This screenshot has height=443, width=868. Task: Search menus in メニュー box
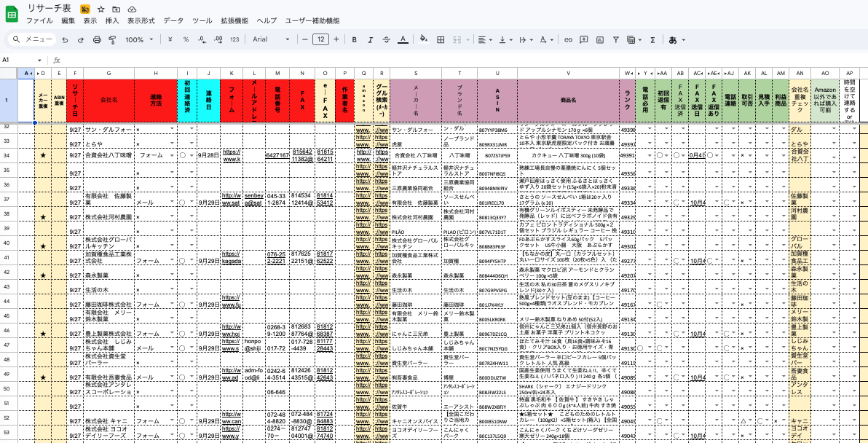tap(33, 39)
